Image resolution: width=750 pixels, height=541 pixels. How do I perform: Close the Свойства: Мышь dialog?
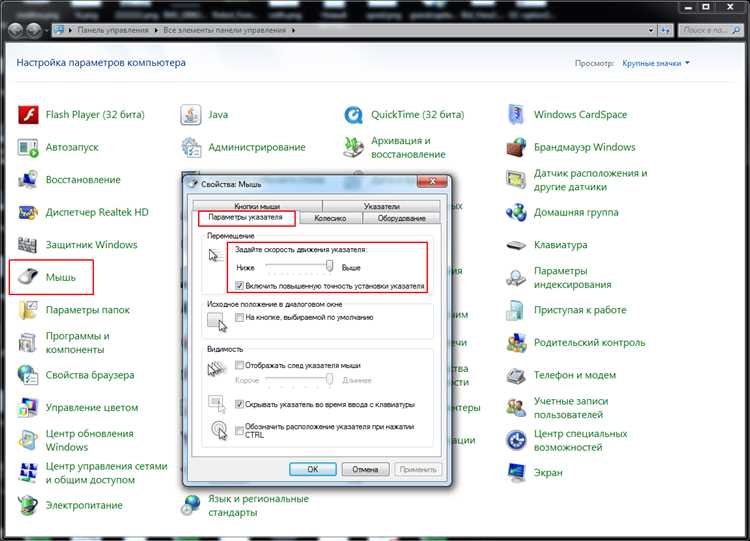[x=432, y=181]
